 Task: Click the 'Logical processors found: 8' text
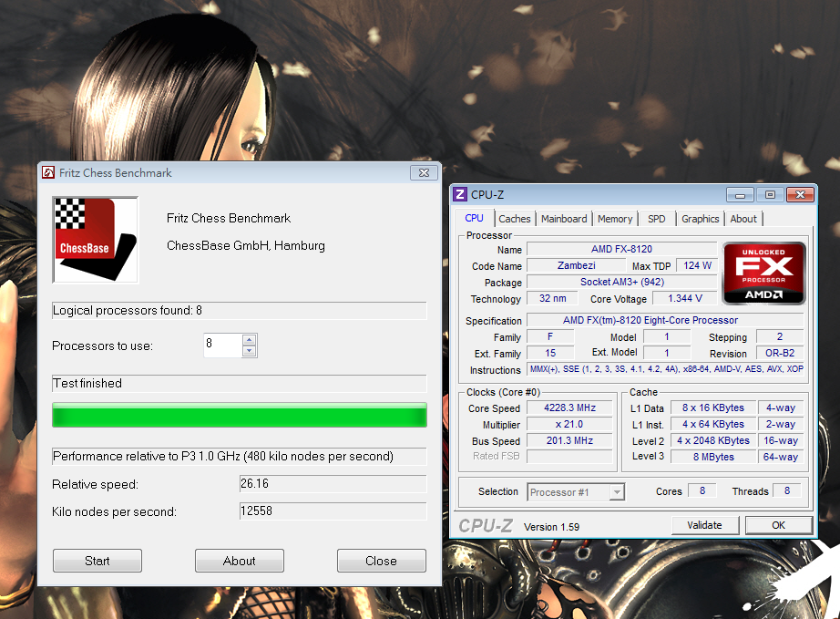128,310
